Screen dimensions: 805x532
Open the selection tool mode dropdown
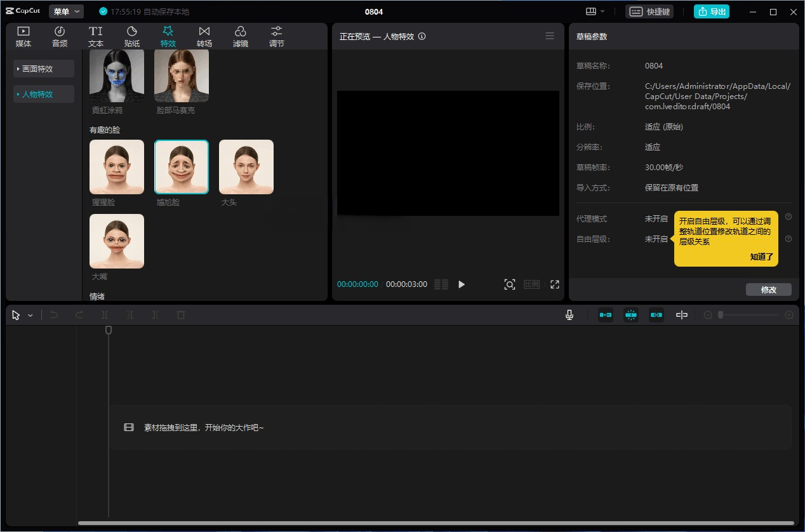tap(30, 316)
